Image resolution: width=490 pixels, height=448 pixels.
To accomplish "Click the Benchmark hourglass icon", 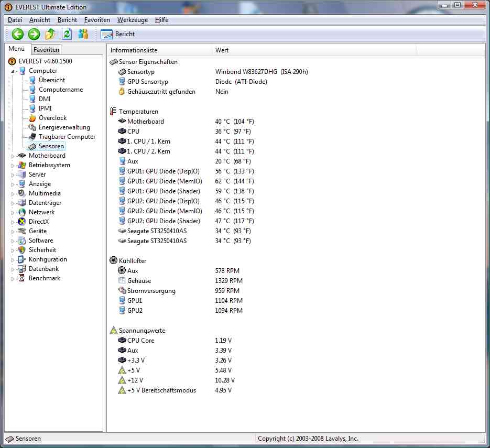I will coord(22,278).
